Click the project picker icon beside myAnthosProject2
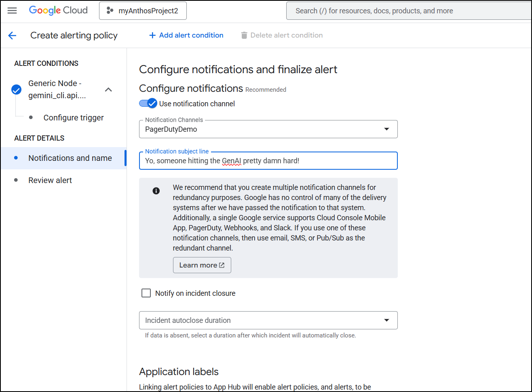 (110, 11)
